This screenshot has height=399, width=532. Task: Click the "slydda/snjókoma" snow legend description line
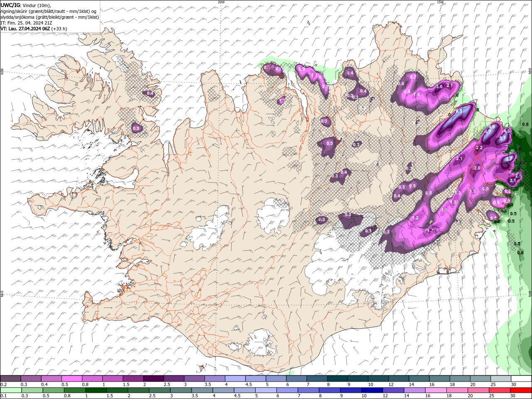click(50, 17)
